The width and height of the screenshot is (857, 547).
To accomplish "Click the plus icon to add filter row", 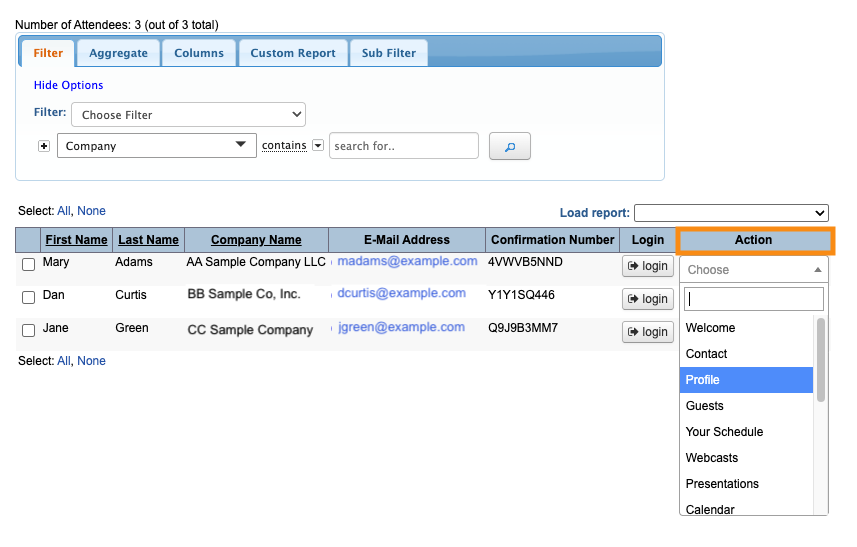I will pyautogui.click(x=44, y=146).
